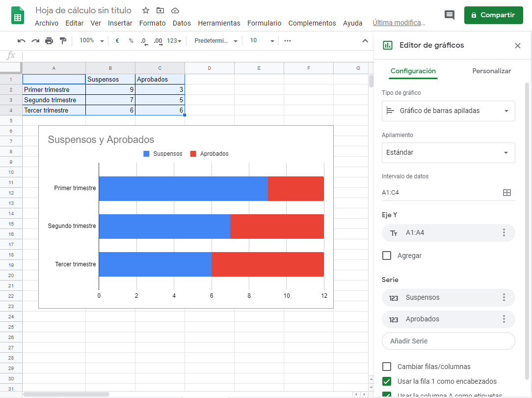Viewport: 532px width, 398px height.
Task: Click the green Compartir button
Action: coord(494,15)
